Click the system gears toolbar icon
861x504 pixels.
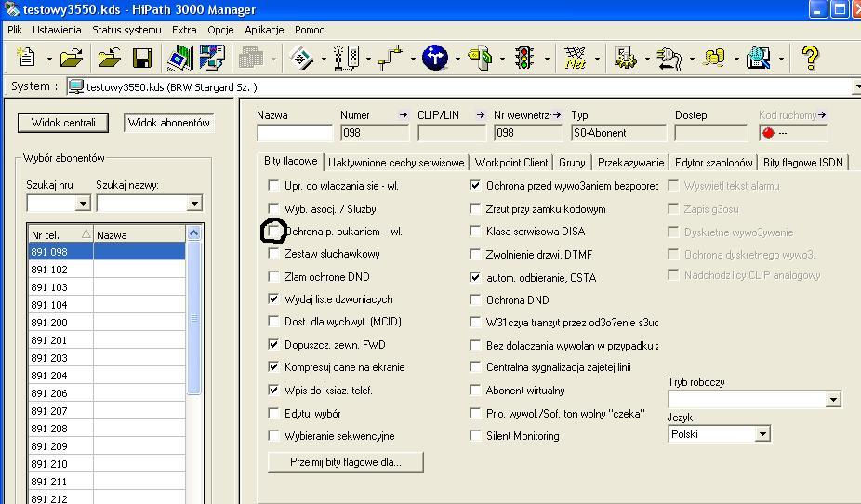tap(625, 58)
